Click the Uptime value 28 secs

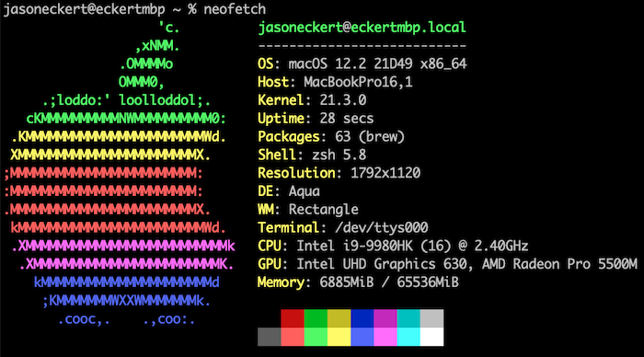click(347, 119)
